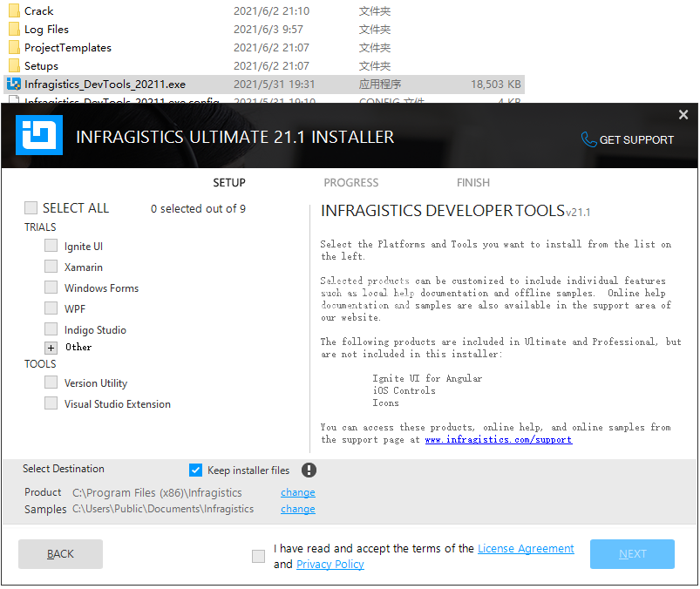Change the Product destination path
700x589 pixels.
point(298,492)
